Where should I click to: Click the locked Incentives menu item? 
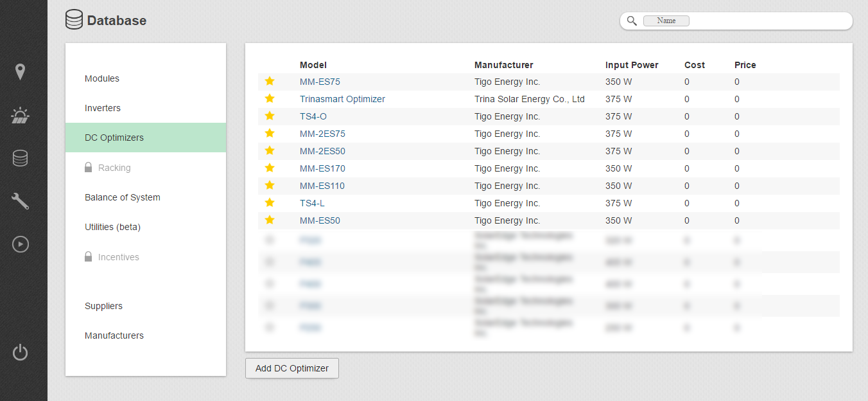click(x=146, y=257)
